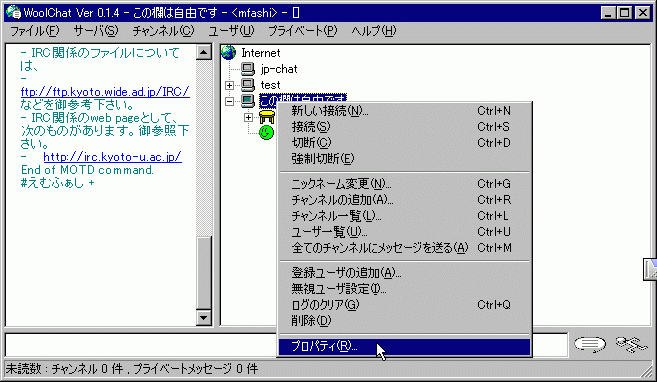Click the log pane scroll down arrow
657x382 pixels.
(x=204, y=317)
